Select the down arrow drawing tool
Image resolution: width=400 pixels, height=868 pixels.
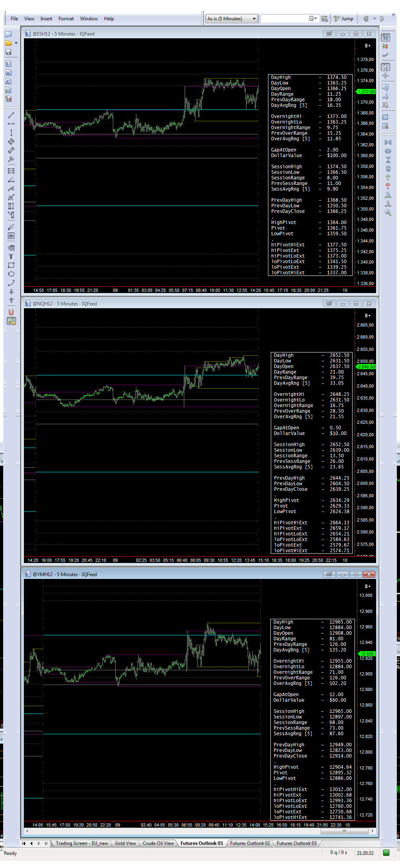tap(11, 291)
